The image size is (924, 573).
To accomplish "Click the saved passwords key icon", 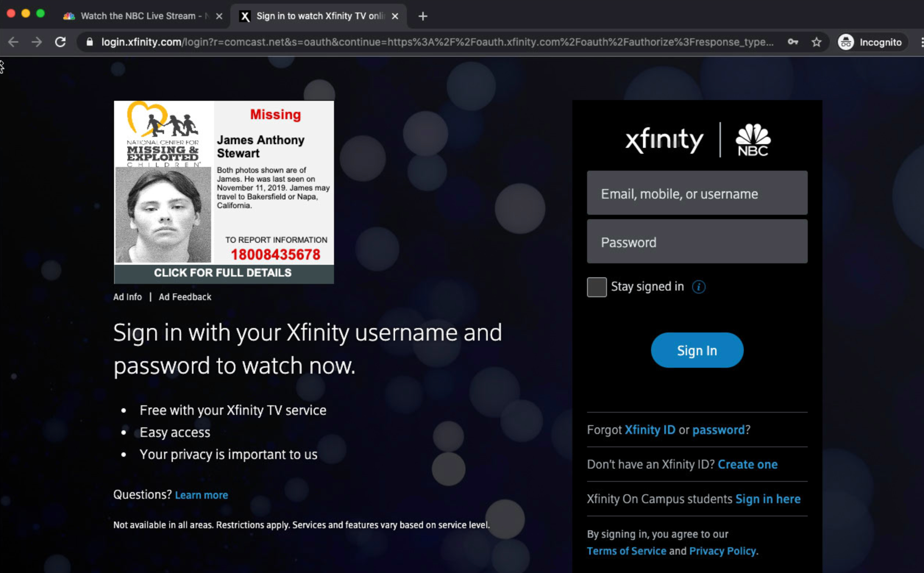I will (x=792, y=42).
